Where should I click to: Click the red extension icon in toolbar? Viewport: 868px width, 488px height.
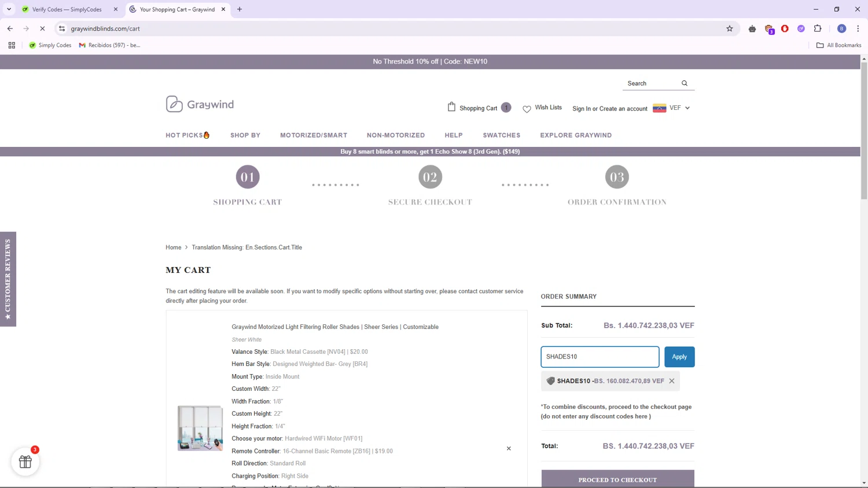785,28
